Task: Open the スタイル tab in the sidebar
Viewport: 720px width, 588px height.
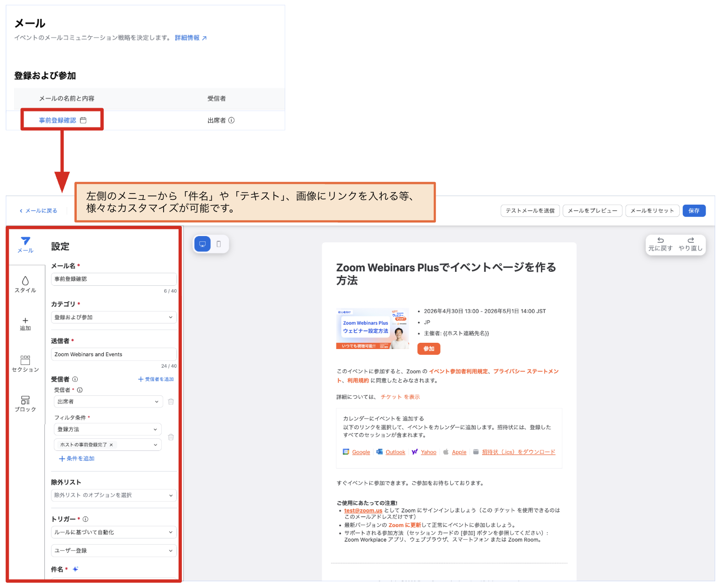Action: tap(26, 284)
